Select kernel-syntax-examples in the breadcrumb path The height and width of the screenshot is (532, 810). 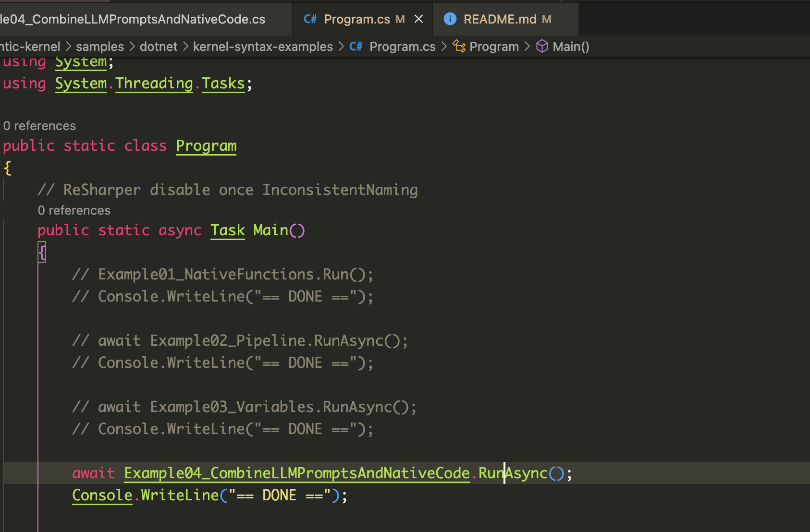pos(263,46)
